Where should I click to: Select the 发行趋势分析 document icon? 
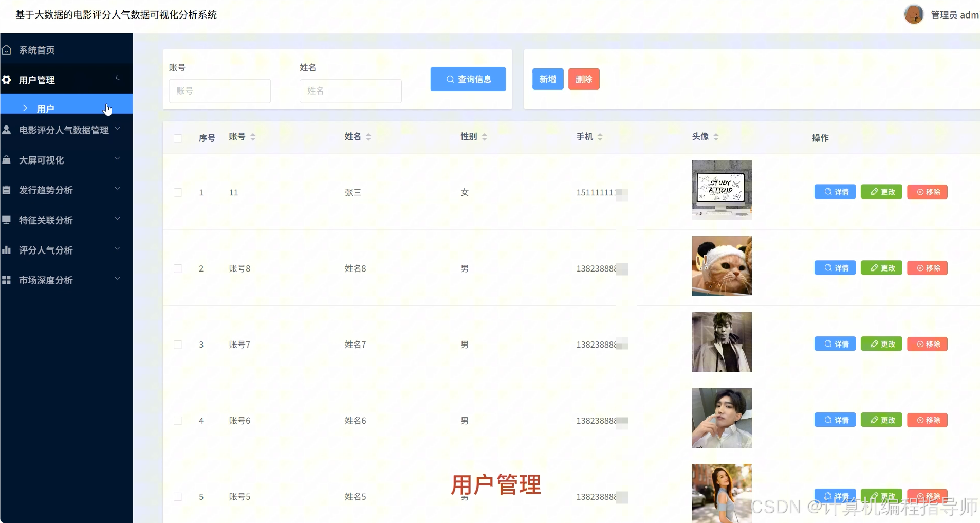tap(7, 190)
